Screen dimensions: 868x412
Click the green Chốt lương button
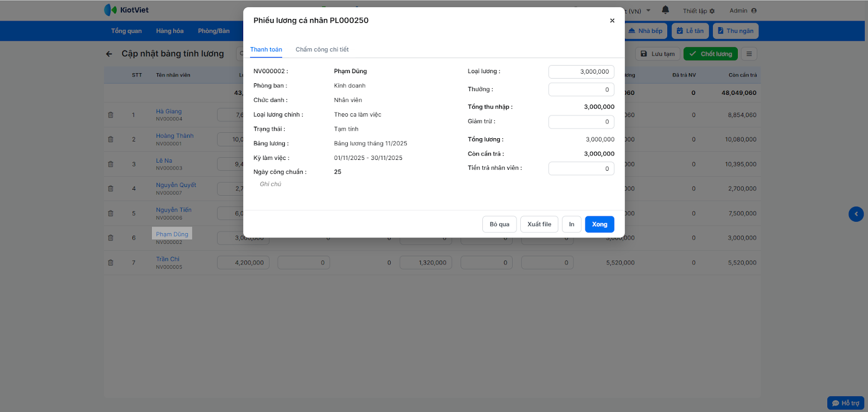coord(711,54)
